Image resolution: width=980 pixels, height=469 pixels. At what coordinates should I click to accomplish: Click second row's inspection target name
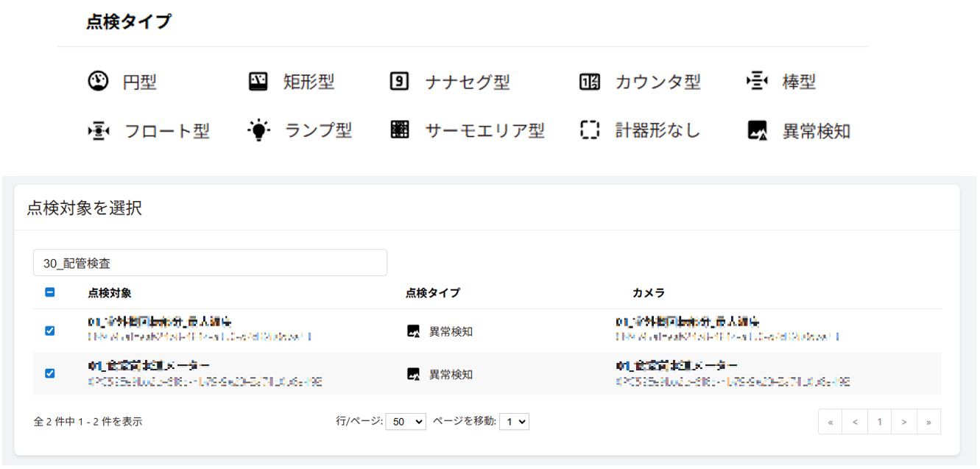pos(149,366)
